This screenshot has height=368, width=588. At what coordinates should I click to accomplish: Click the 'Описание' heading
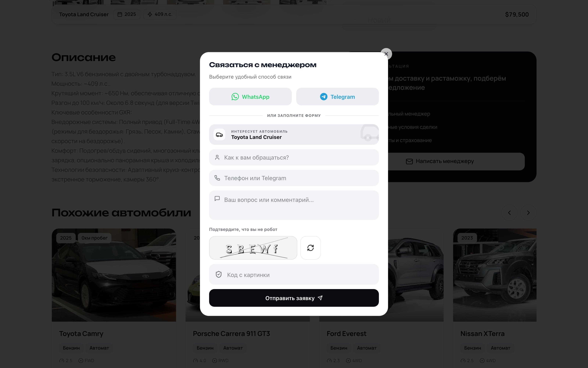84,57
